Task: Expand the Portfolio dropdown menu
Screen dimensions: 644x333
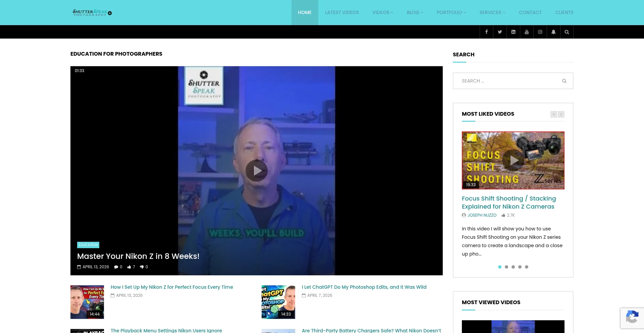Action: (451, 12)
